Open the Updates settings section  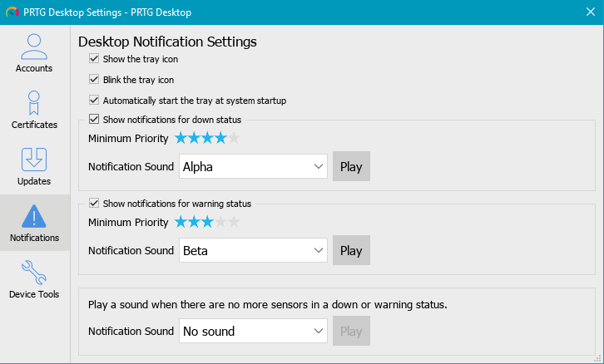click(x=34, y=166)
